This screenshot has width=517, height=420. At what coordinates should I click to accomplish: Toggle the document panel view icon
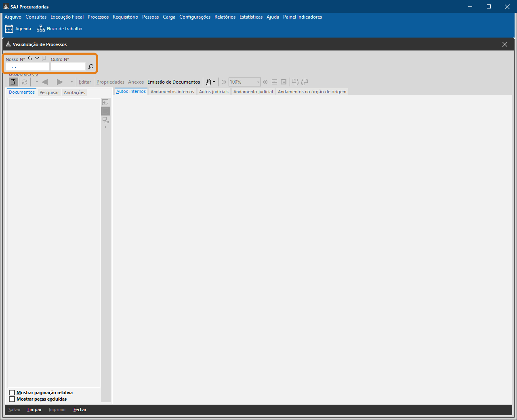13,82
